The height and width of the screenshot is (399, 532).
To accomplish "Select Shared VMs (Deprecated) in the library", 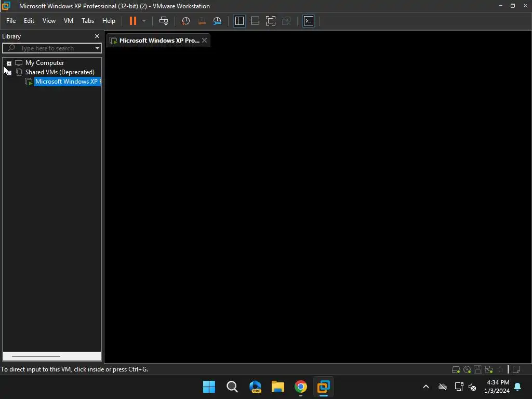I will [60, 72].
